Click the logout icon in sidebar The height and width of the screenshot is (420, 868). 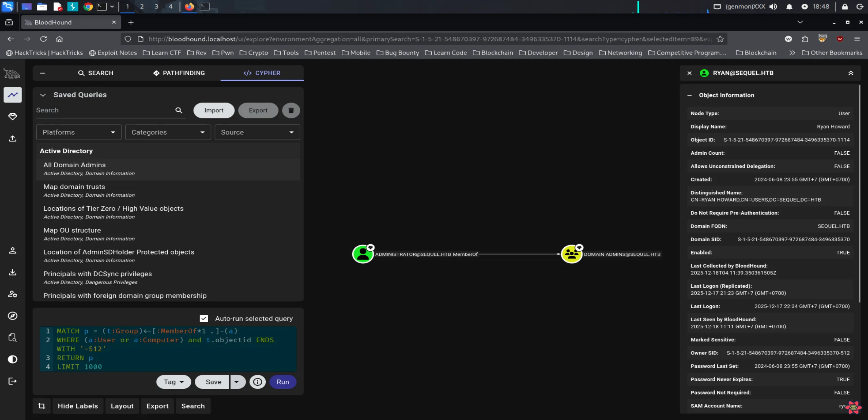(x=13, y=381)
